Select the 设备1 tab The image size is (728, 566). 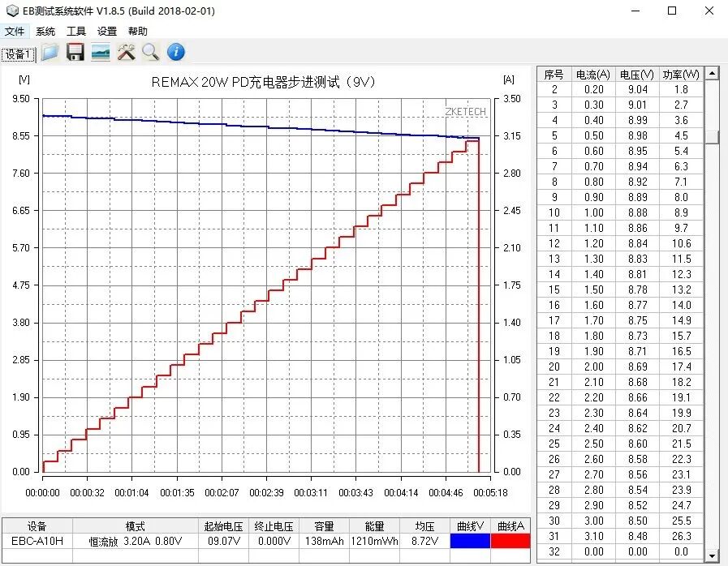[18, 54]
